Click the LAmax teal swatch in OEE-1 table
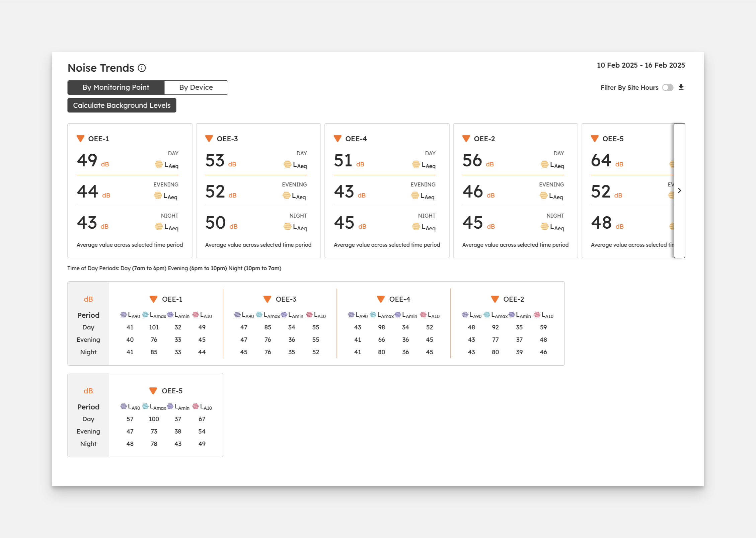 (x=145, y=315)
